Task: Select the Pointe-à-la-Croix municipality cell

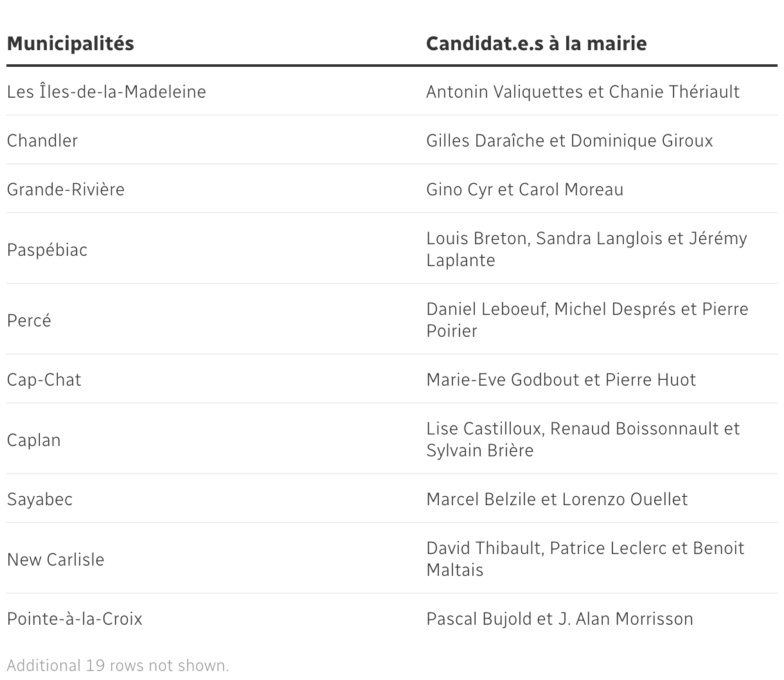Action: click(x=75, y=619)
